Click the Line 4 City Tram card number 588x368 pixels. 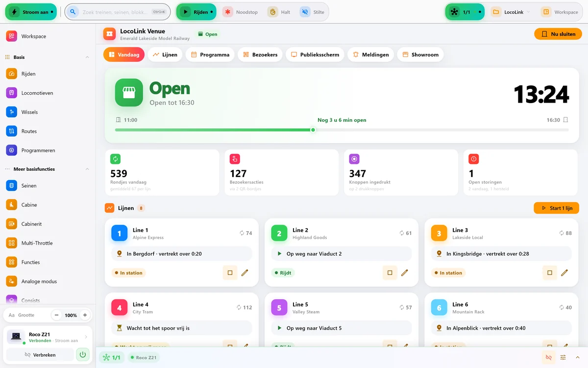tap(120, 308)
